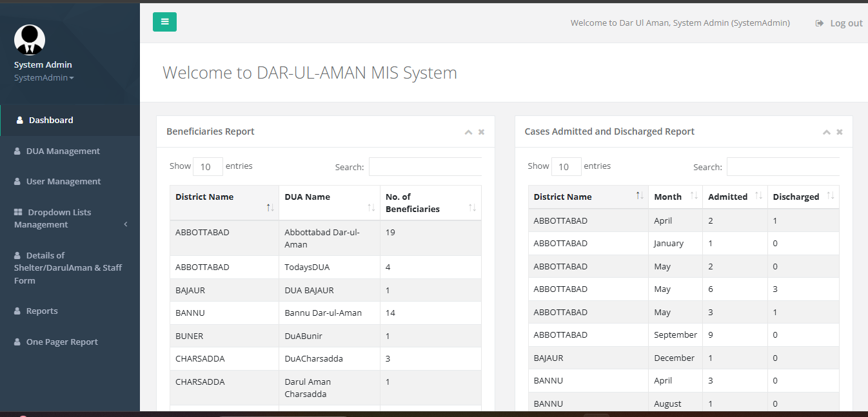Sort cases table by Admitted column

pos(735,197)
